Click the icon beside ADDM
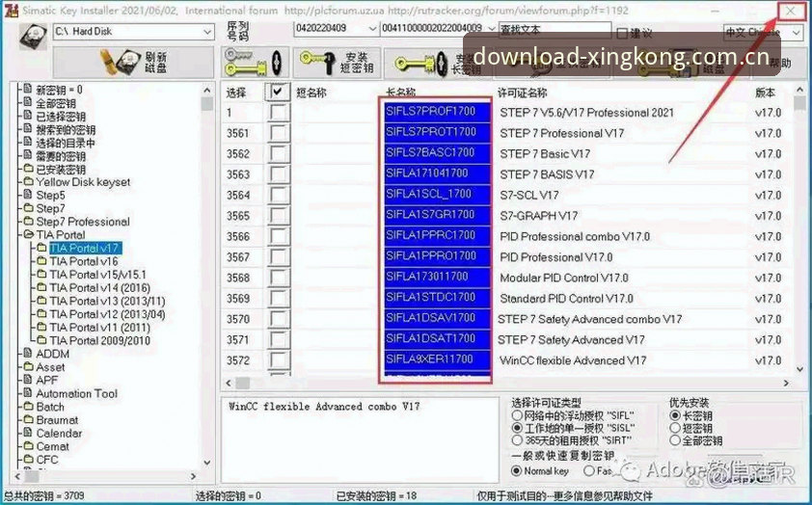Screen dimensions: 812x505 pyautogui.click(x=27, y=354)
